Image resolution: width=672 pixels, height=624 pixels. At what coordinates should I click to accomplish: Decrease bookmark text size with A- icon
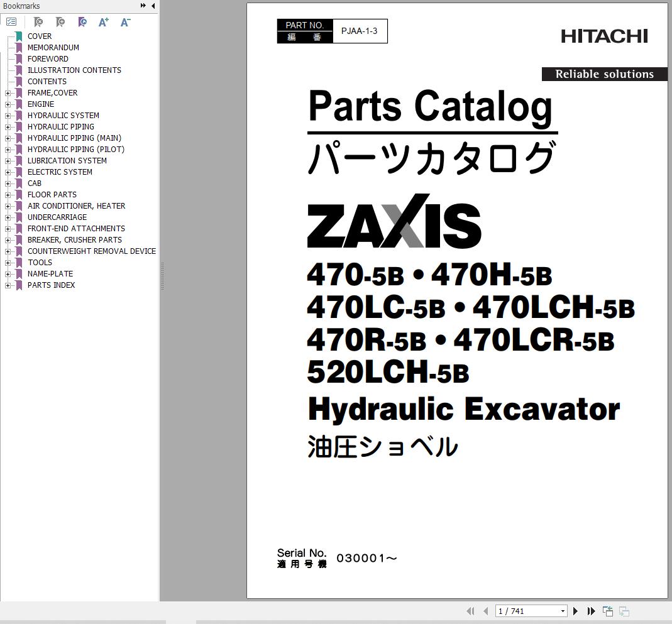coord(126,22)
